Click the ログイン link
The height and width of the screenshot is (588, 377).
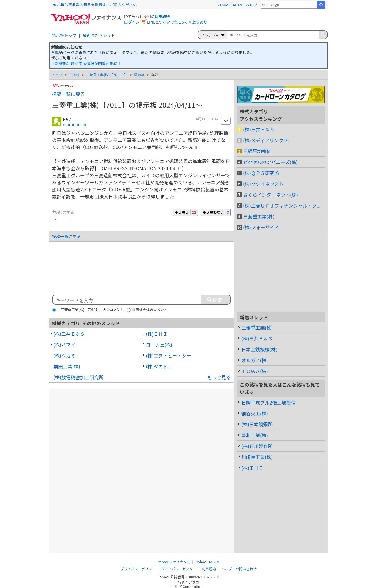pos(132,22)
